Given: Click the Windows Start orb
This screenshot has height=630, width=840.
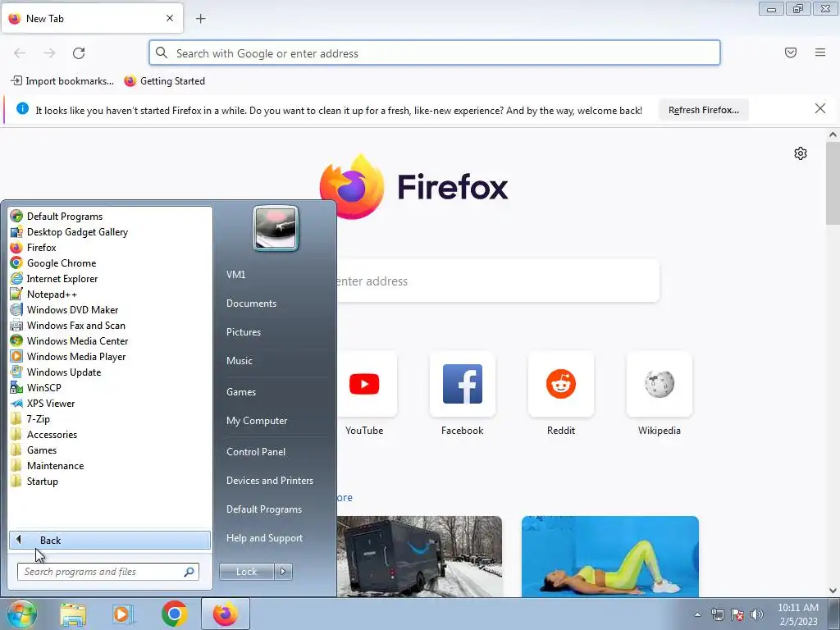Looking at the screenshot, I should 21,614.
